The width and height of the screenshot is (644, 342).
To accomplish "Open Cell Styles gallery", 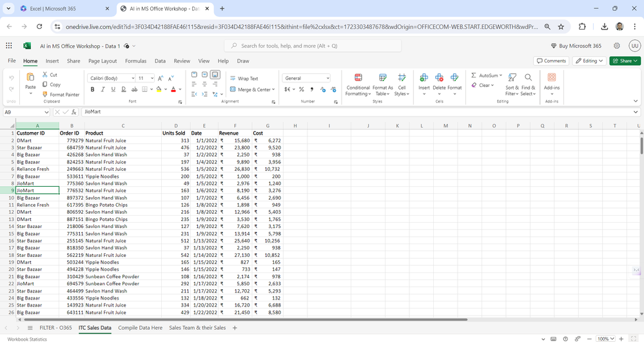I will [402, 84].
